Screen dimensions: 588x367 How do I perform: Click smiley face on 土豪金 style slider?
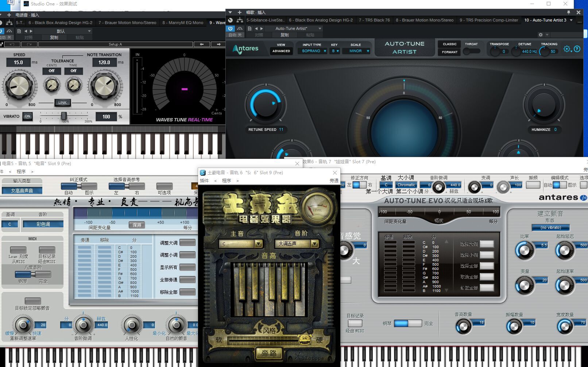[x=304, y=340]
